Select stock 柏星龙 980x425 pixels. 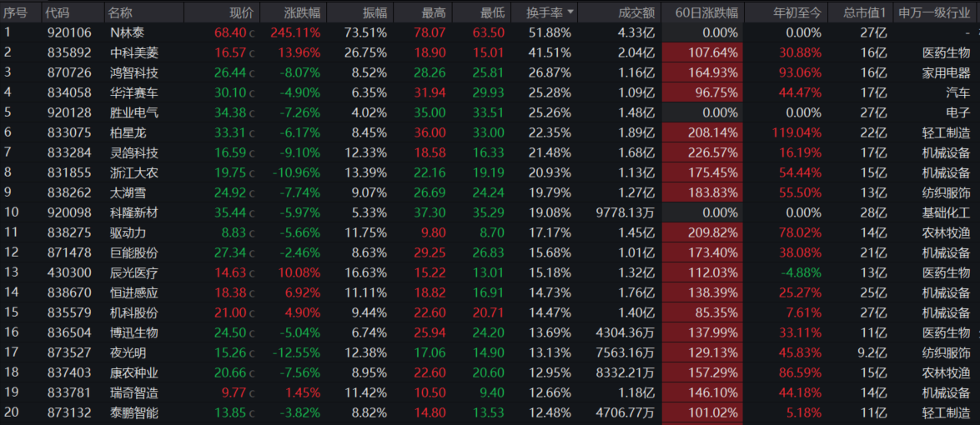[127, 133]
